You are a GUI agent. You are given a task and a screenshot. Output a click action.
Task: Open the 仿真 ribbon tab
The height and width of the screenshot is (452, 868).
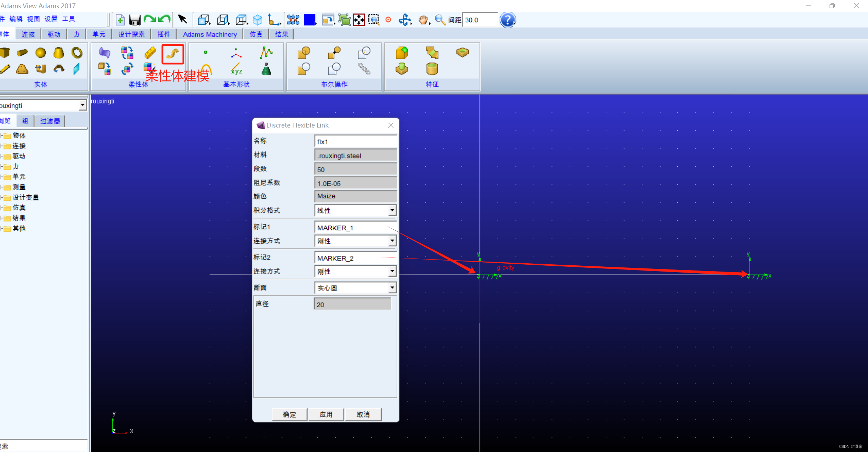[x=256, y=34]
